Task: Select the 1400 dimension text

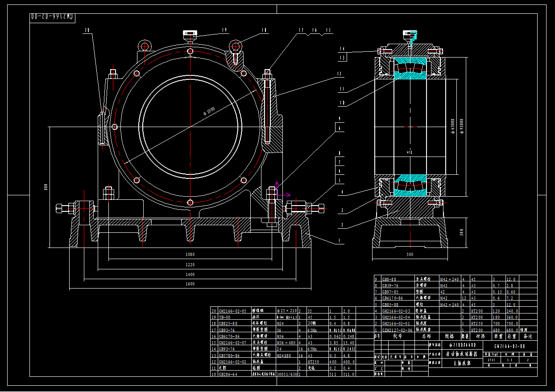Action: [190, 275]
